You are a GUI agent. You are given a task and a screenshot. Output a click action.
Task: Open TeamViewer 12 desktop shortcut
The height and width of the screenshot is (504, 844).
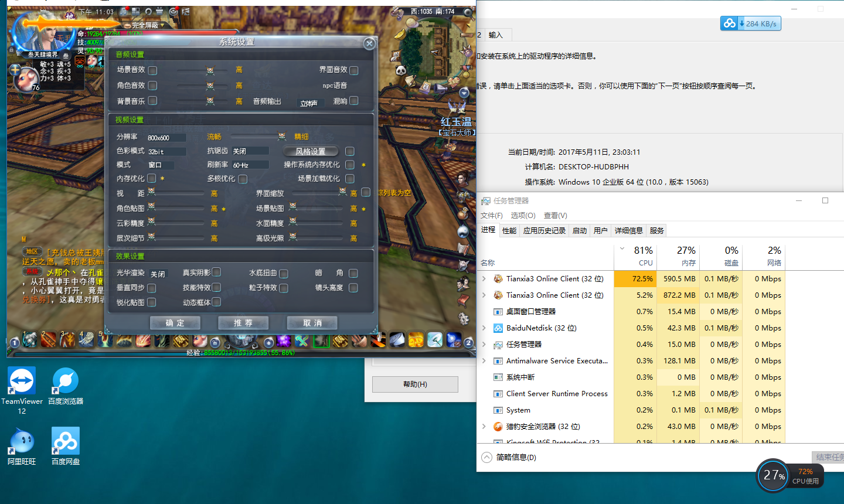coord(22,390)
